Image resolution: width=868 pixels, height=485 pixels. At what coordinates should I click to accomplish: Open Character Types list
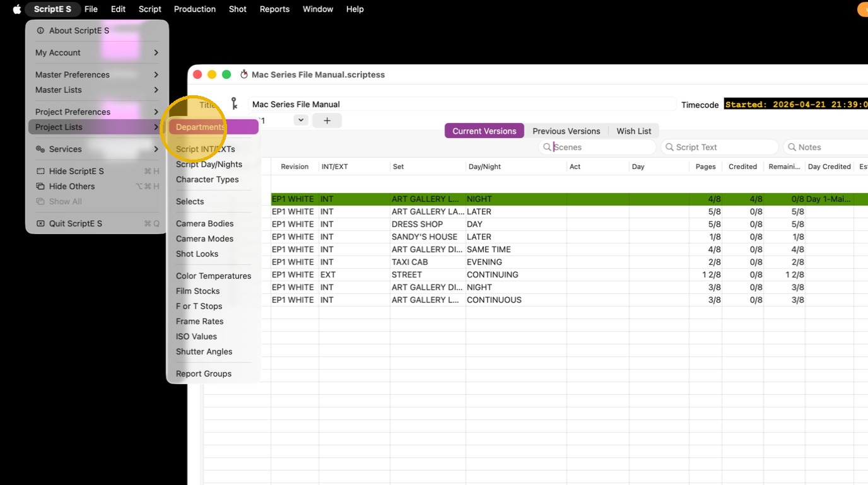[x=213, y=179]
